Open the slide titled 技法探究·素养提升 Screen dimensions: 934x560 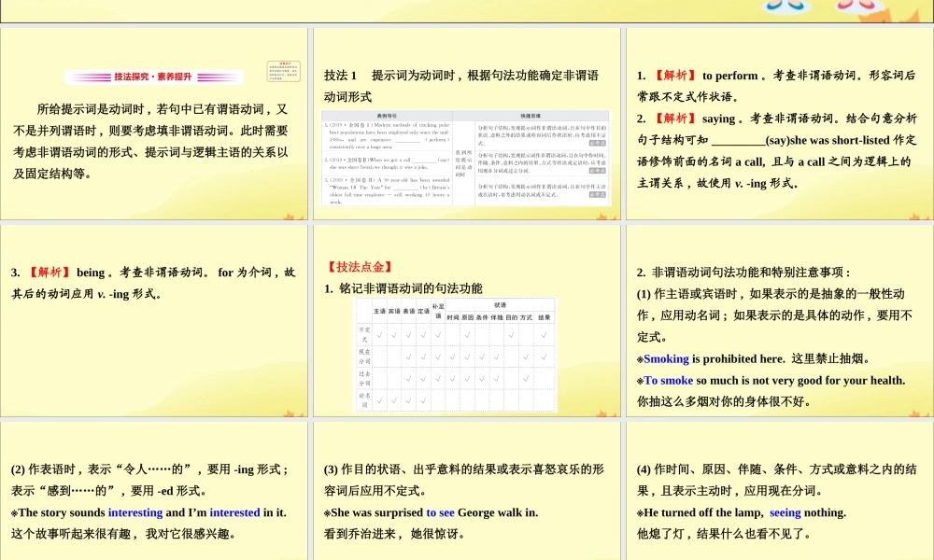(154, 124)
